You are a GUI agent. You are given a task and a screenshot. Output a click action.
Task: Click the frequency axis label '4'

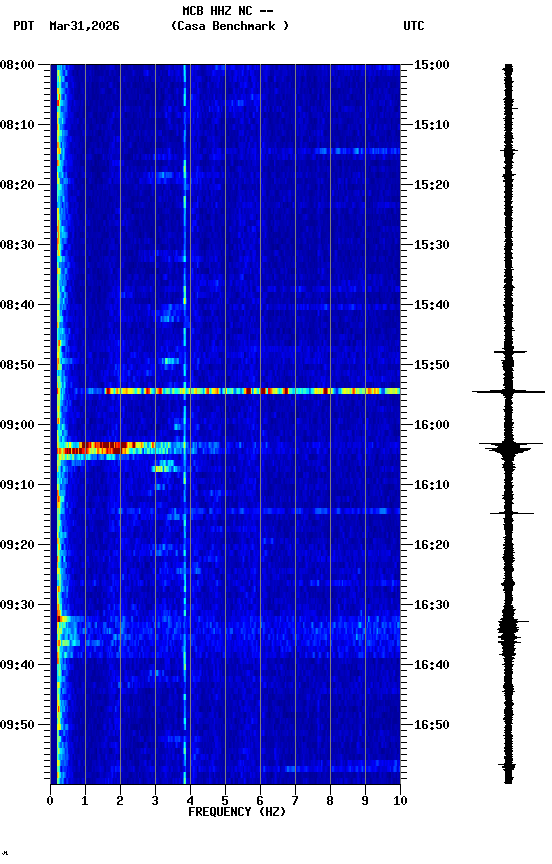[x=190, y=801]
